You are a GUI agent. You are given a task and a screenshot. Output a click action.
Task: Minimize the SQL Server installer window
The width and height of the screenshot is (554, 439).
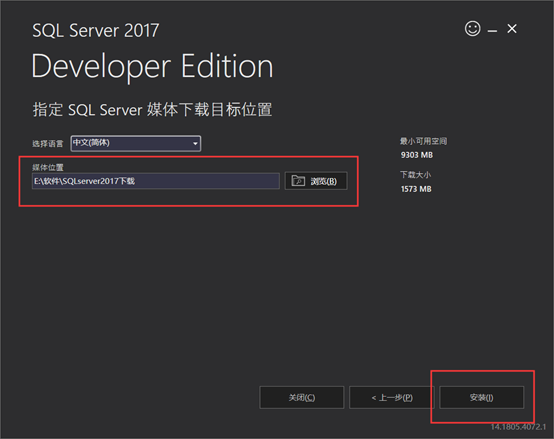pos(492,31)
